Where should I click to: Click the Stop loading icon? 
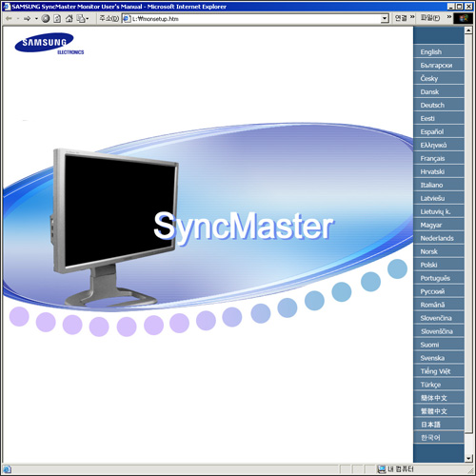[x=46, y=19]
